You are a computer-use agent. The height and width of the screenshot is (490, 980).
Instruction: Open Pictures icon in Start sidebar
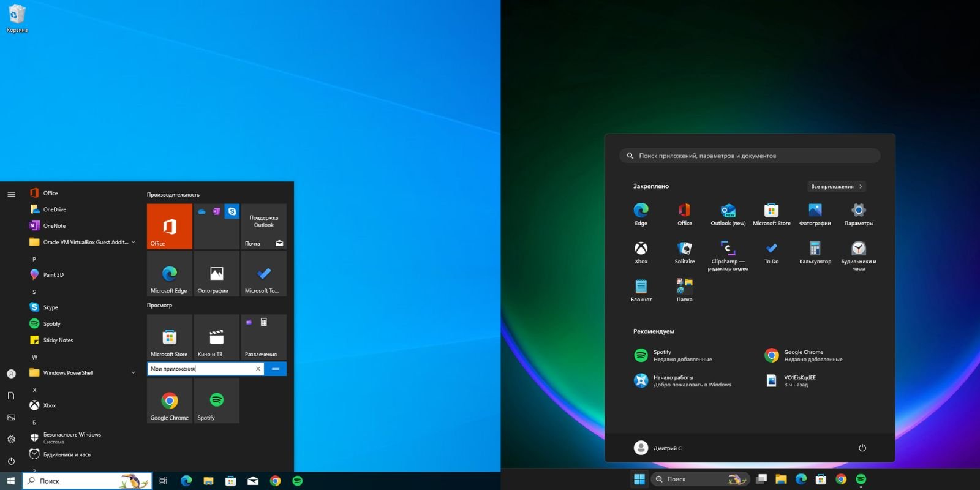(x=11, y=417)
